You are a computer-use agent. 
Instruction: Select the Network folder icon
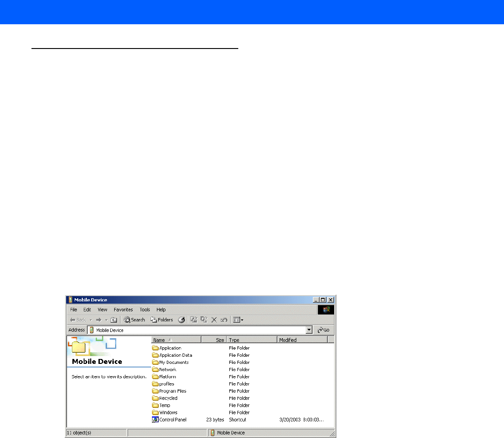155,370
